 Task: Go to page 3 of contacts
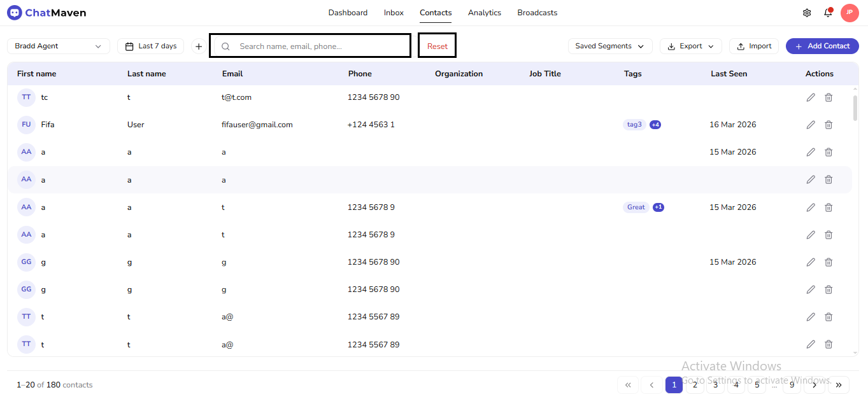[x=715, y=385]
